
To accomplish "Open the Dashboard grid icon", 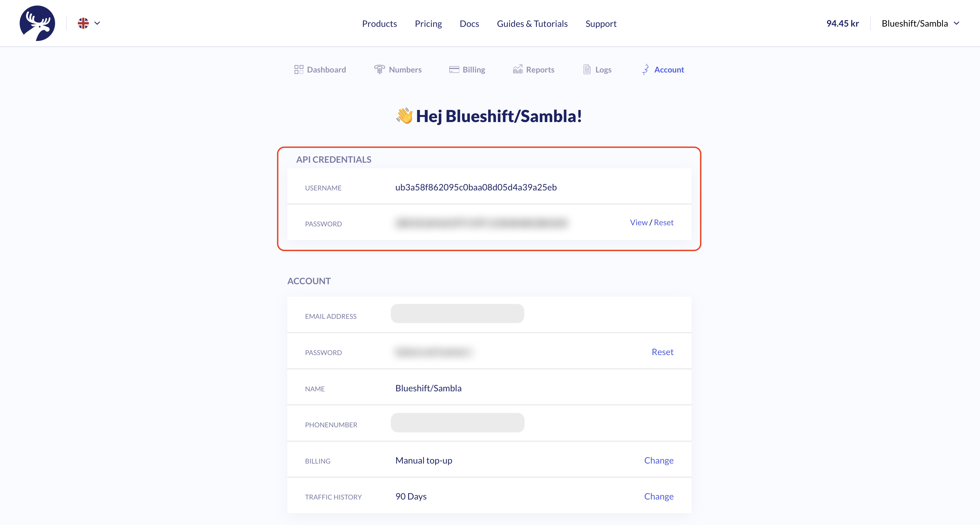I will [x=299, y=70].
